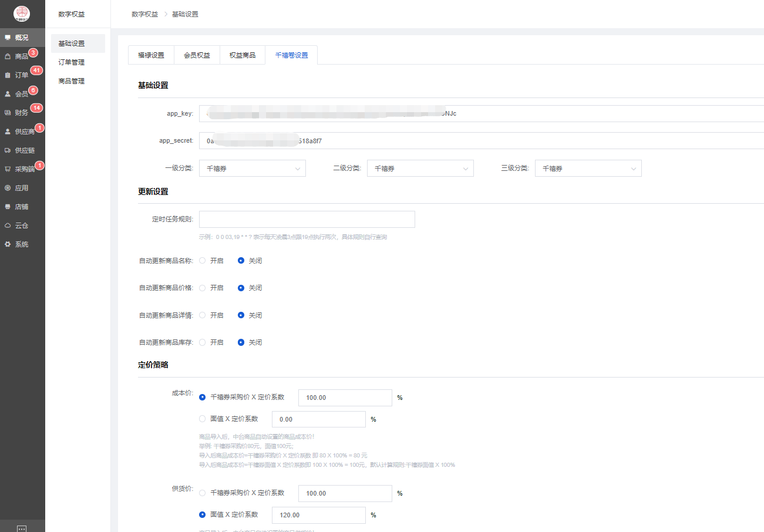Switch to the 福禄设置 tab

[x=151, y=55]
